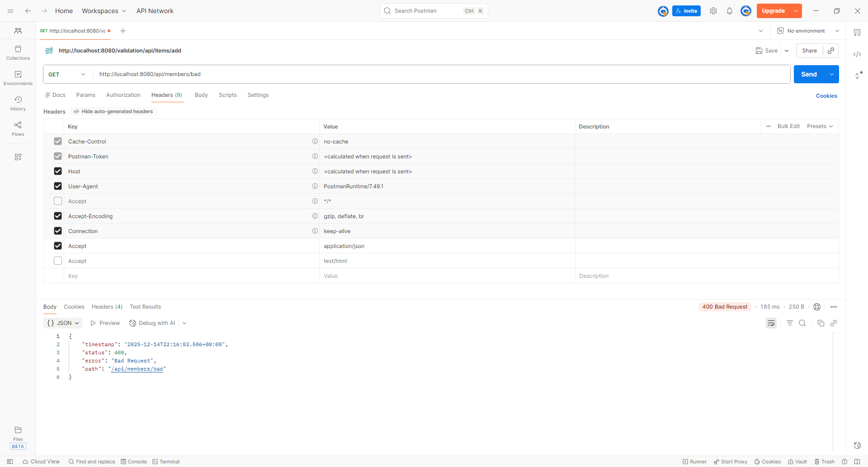Open the notifications bell

click(730, 11)
